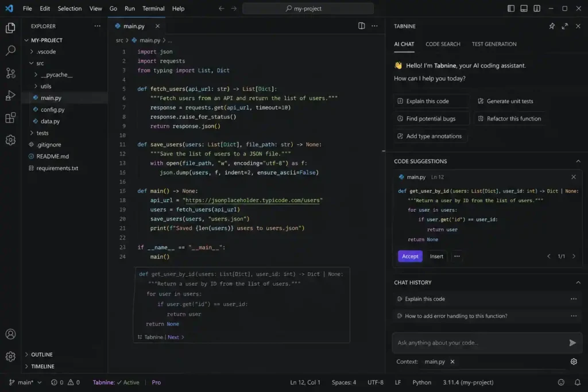This screenshot has height=392, width=588.
Task: Open the Accounts icon
Action: point(10,334)
